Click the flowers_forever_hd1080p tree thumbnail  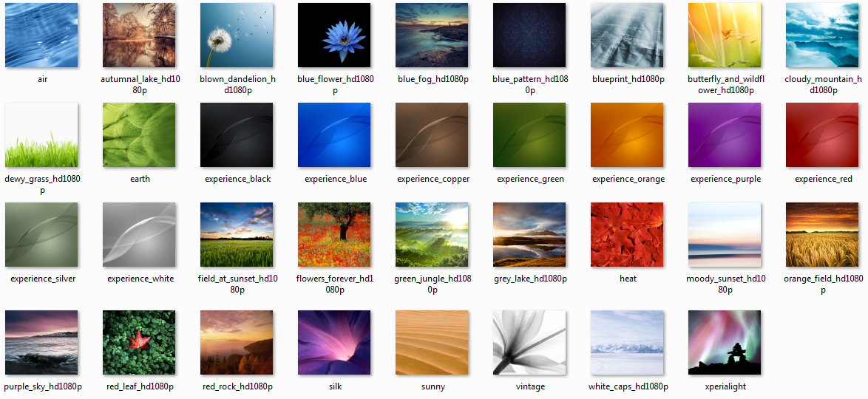pyautogui.click(x=334, y=235)
